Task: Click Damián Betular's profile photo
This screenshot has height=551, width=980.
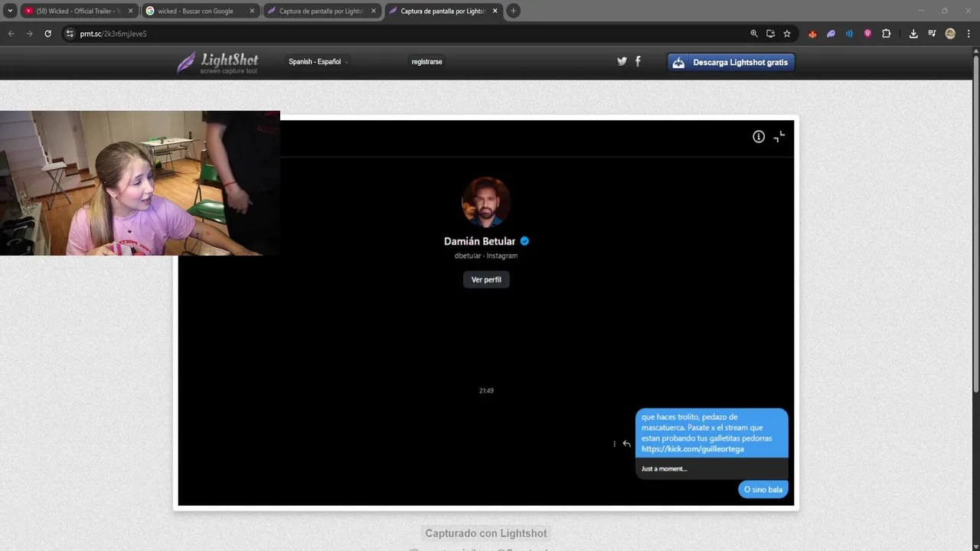Action: [486, 202]
